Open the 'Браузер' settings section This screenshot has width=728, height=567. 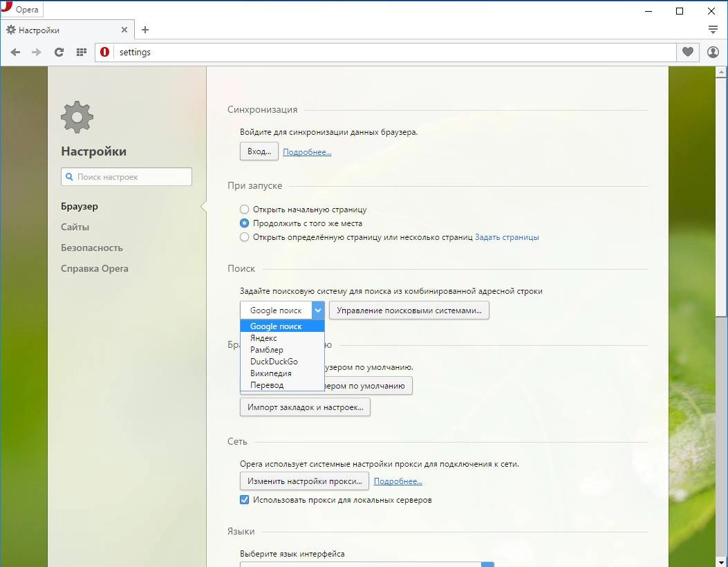click(x=80, y=206)
